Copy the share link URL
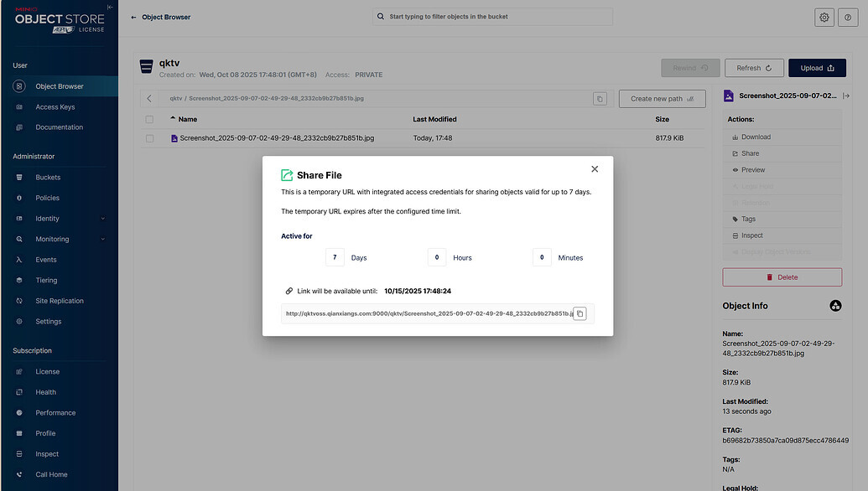The image size is (868, 491). point(580,313)
